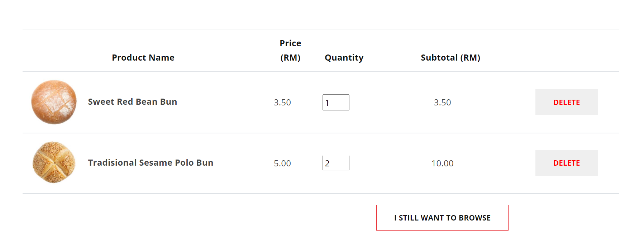
Task: Click the 5.00 unit price of Sesame Polo Bun
Action: pos(282,163)
